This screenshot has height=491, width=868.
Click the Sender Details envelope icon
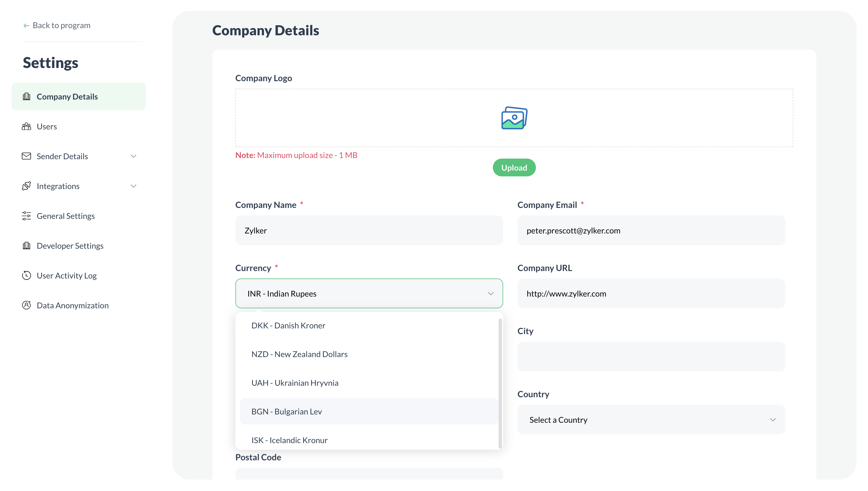point(27,156)
